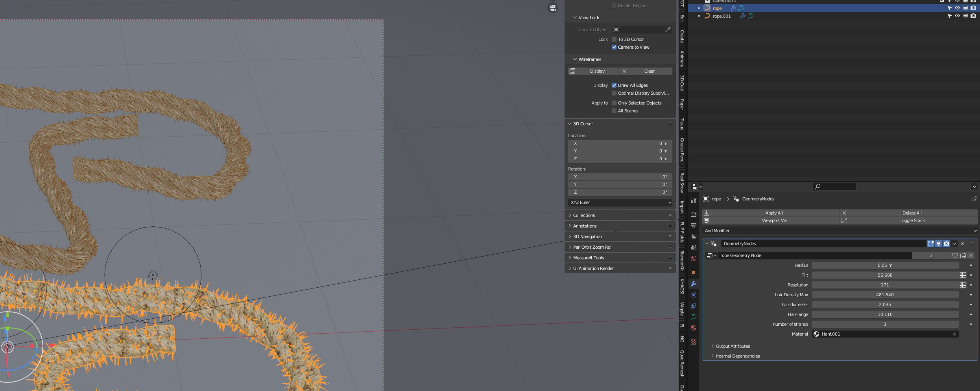Uncheck Camera to View lock
Screen dimensions: 980x391
click(x=614, y=47)
